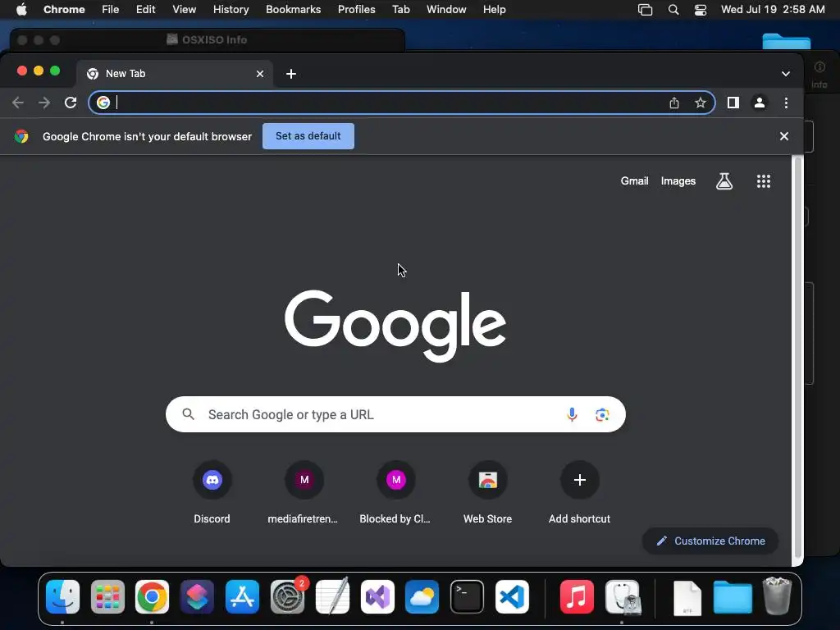
Task: Open Weather app from the Dock
Action: (x=422, y=597)
